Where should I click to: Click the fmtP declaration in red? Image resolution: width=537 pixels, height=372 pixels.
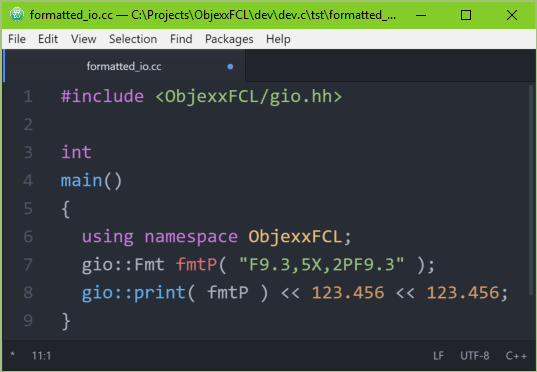197,265
